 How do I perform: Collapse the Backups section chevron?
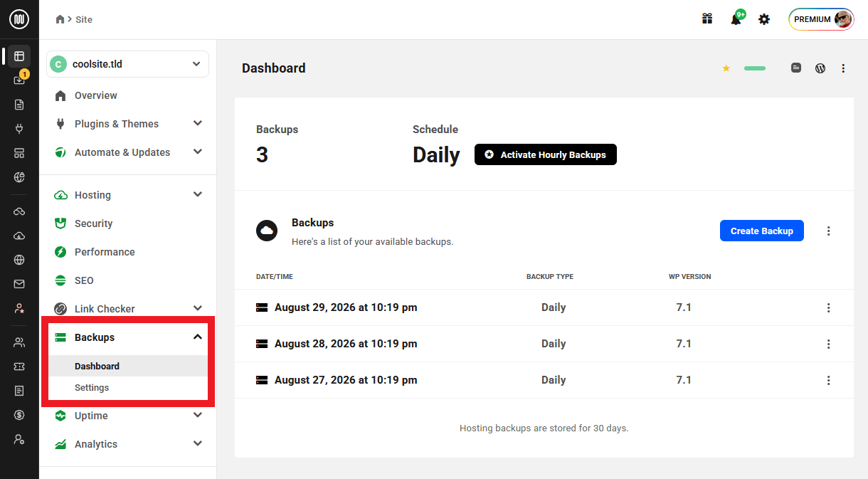pyautogui.click(x=198, y=337)
